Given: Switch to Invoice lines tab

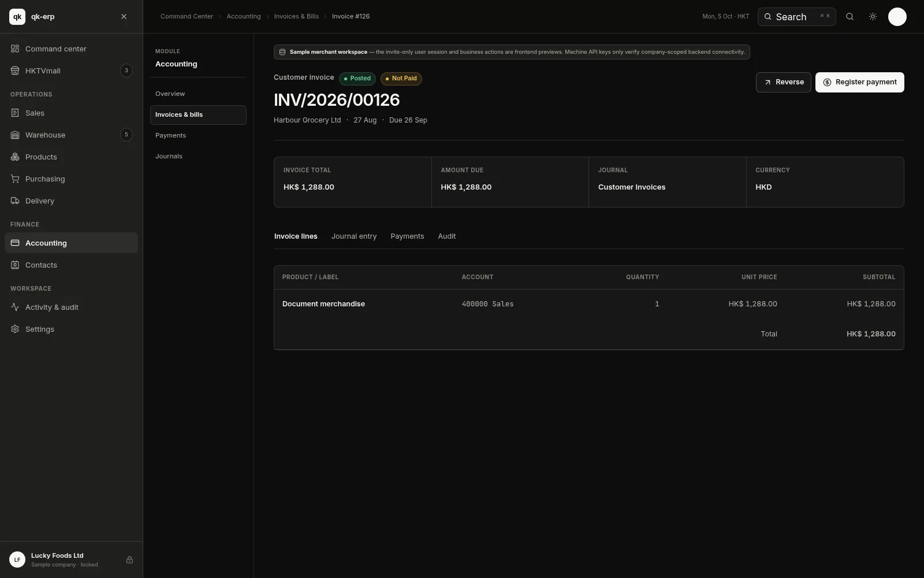Looking at the screenshot, I should 296,236.
